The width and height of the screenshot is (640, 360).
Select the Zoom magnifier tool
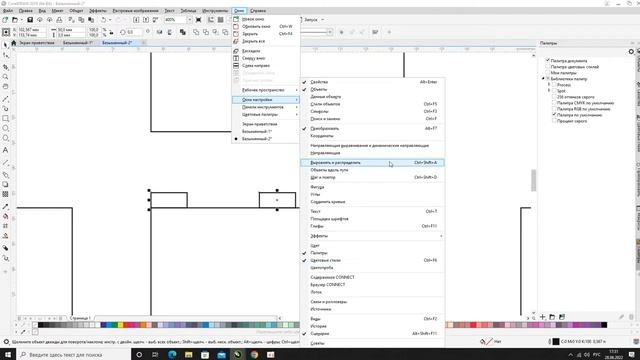point(5,77)
